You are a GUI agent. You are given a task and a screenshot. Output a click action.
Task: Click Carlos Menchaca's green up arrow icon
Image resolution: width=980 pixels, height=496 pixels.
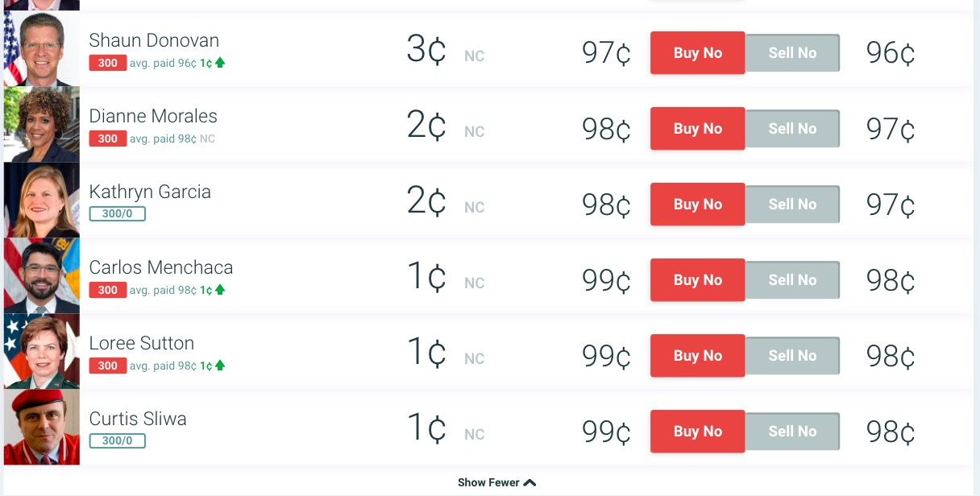tap(220, 290)
